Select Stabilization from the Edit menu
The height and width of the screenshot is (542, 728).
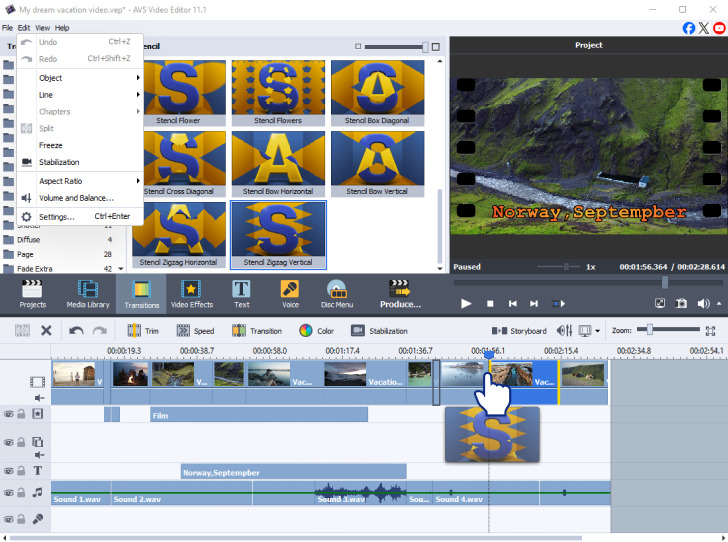tap(59, 162)
